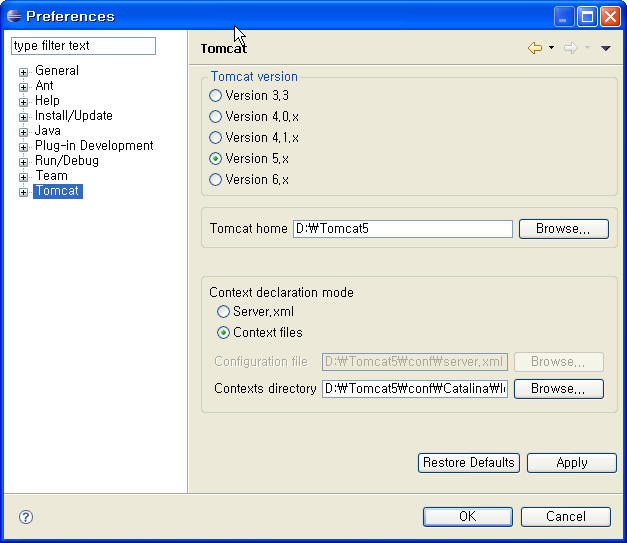Open the back history dropdown arrow
Image resolution: width=627 pixels, height=543 pixels.
(551, 48)
